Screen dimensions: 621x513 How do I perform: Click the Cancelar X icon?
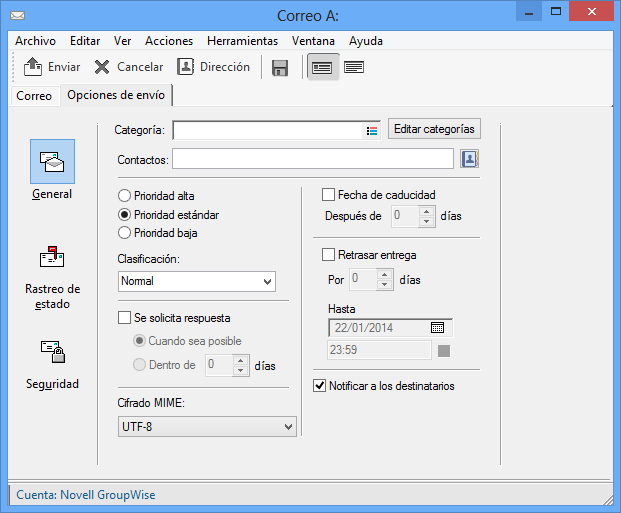pos(102,67)
